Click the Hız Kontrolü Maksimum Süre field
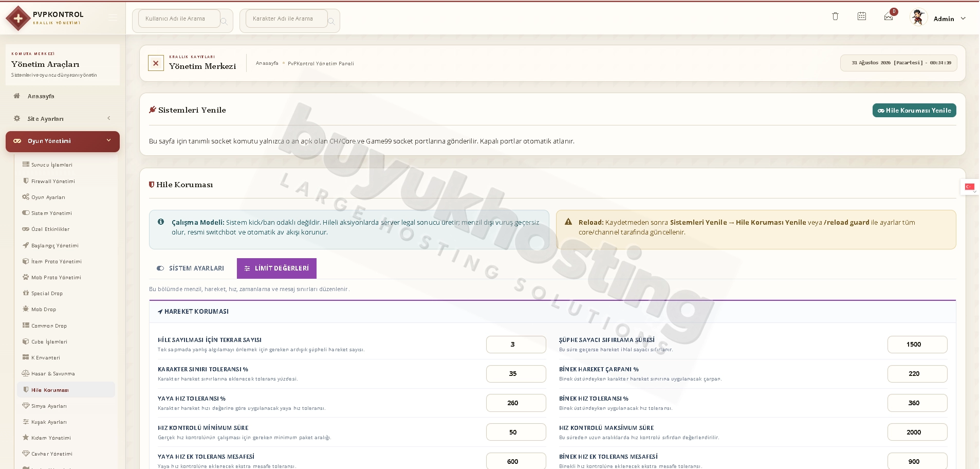 click(x=917, y=432)
